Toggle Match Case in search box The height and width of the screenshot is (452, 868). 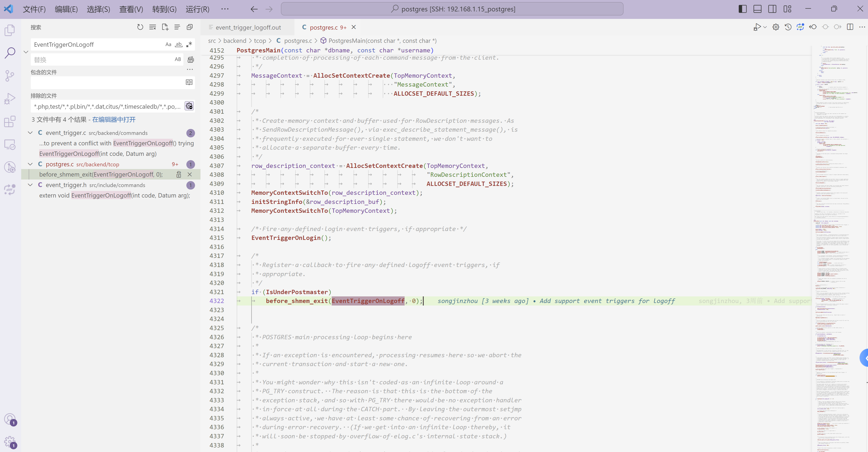(168, 44)
